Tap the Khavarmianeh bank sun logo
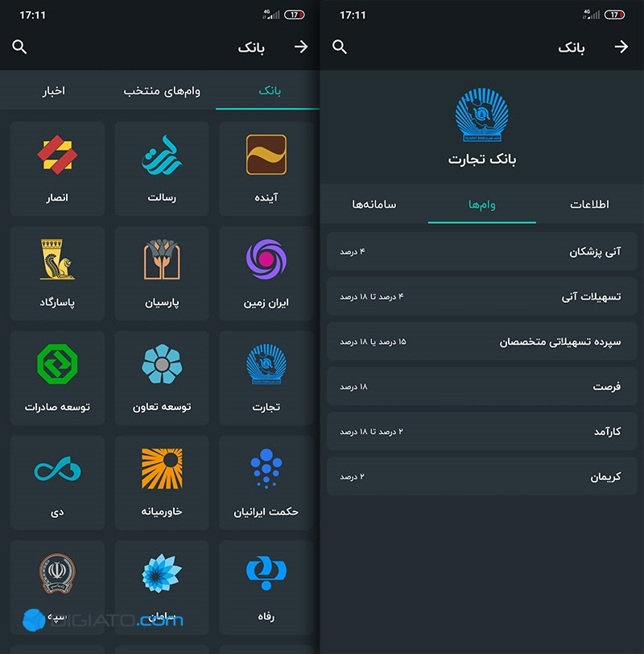 [162, 469]
